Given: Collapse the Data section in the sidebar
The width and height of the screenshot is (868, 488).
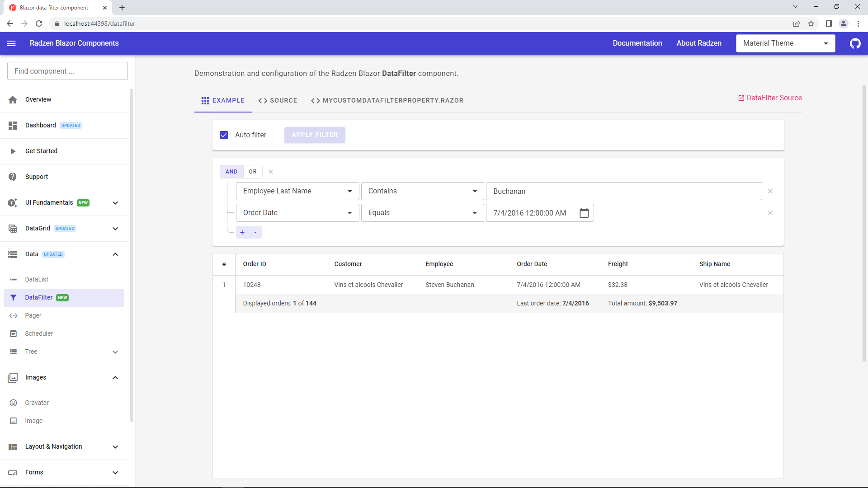Looking at the screenshot, I should (x=115, y=254).
